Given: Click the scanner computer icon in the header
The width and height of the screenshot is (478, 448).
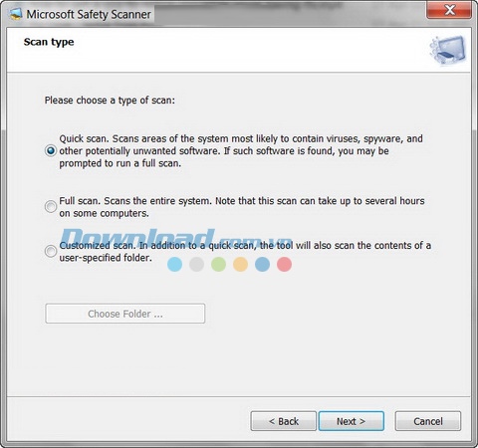Looking at the screenshot, I should click(448, 51).
